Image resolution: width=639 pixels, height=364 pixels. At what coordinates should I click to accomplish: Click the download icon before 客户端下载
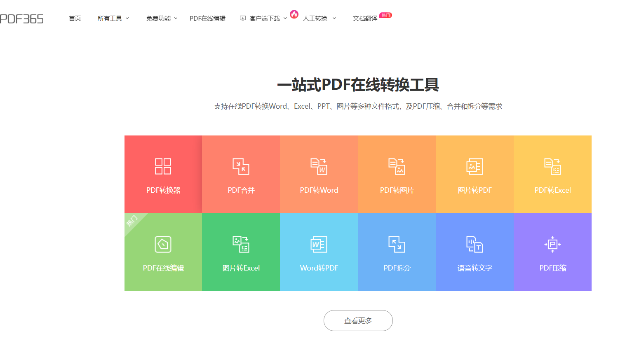pos(243,18)
